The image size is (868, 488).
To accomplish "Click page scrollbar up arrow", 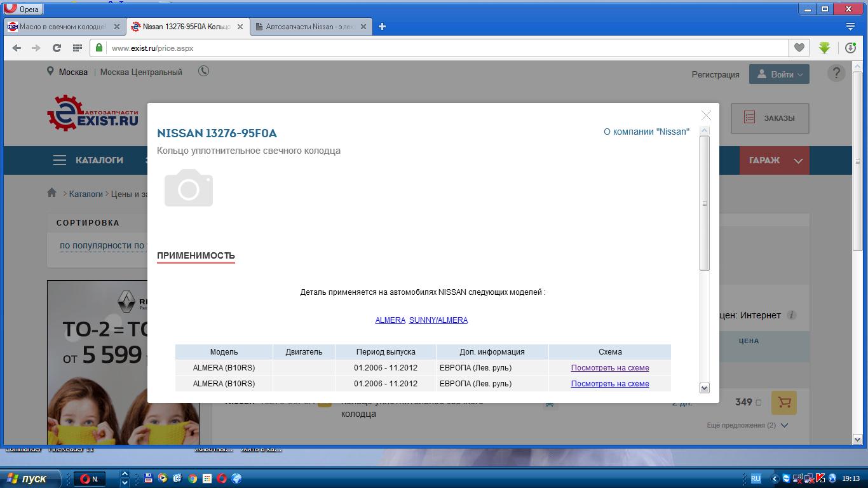I will tap(857, 65).
